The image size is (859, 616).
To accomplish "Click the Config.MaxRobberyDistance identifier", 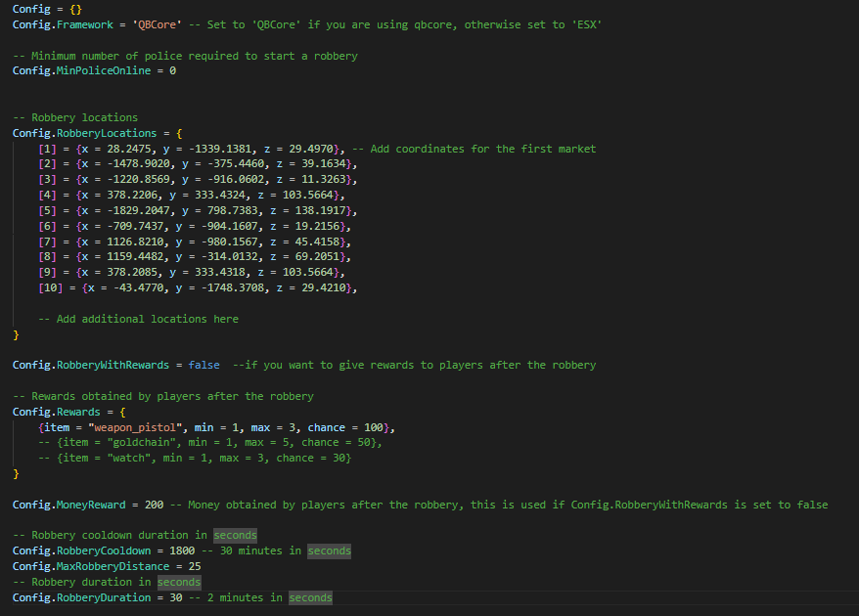I will coord(91,566).
